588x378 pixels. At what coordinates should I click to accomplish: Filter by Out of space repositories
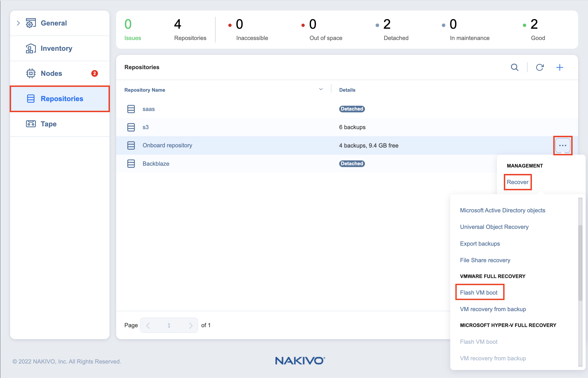322,30
